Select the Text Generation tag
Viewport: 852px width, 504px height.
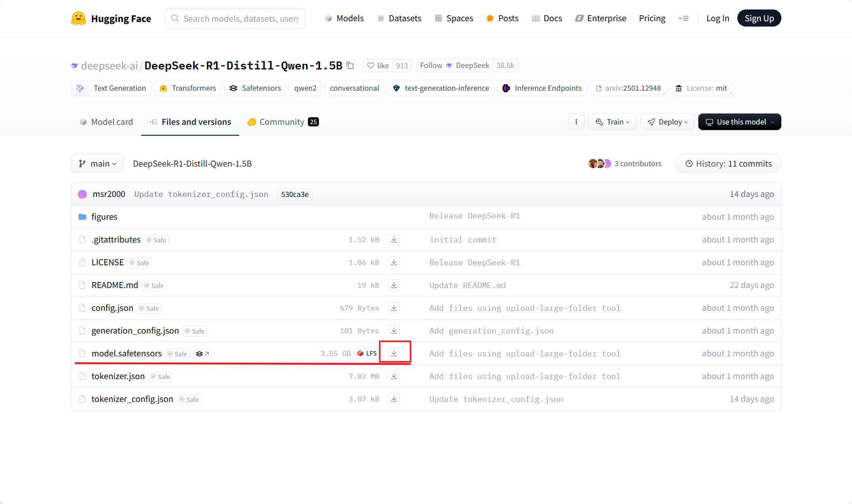(x=111, y=88)
